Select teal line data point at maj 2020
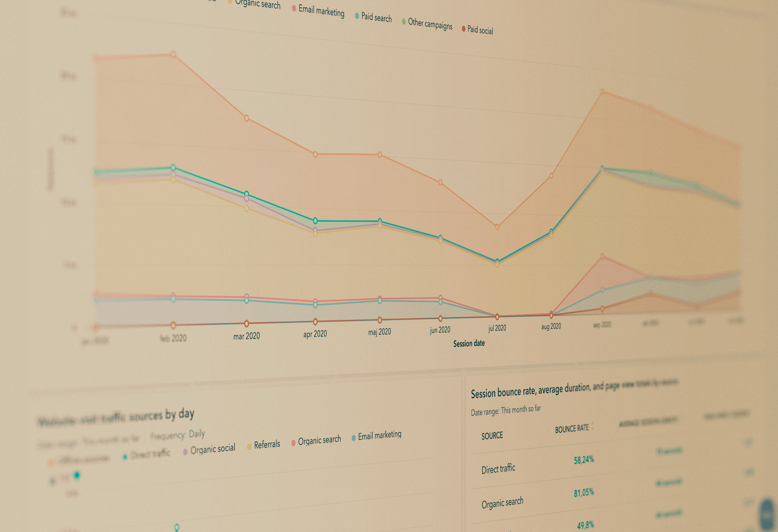 point(380,221)
